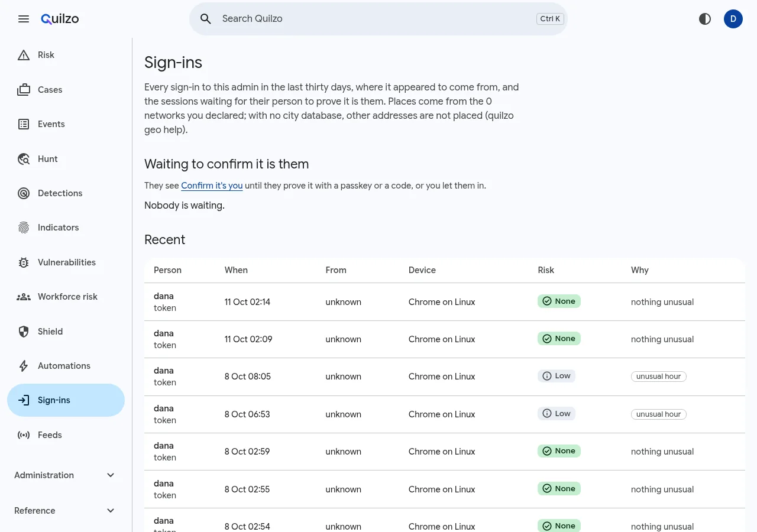Click the search magnifier icon
This screenshot has width=757, height=532.
click(x=206, y=19)
